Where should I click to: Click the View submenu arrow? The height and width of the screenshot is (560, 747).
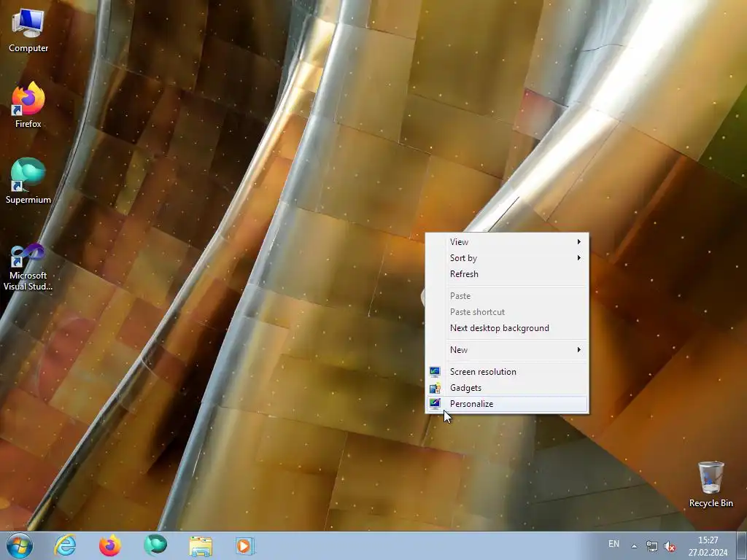pos(578,242)
